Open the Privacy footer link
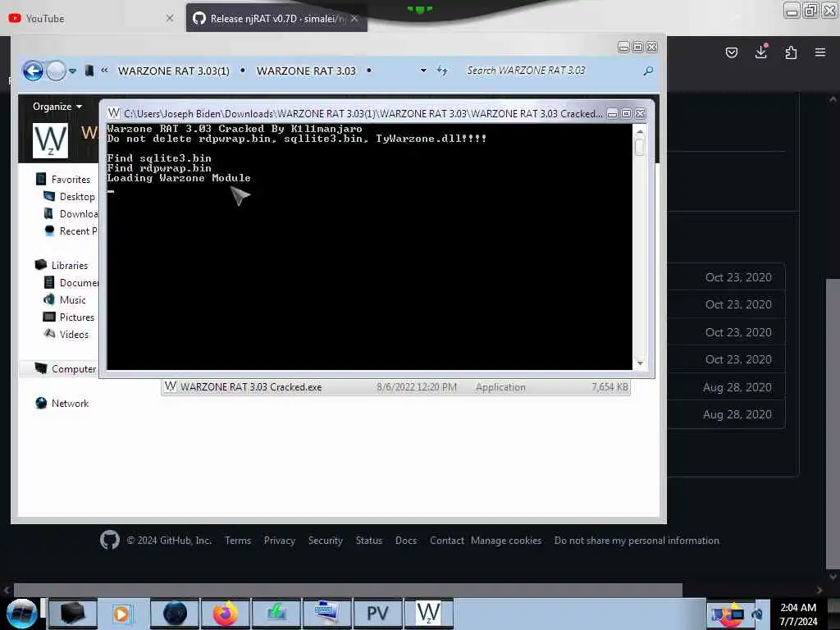 279,540
